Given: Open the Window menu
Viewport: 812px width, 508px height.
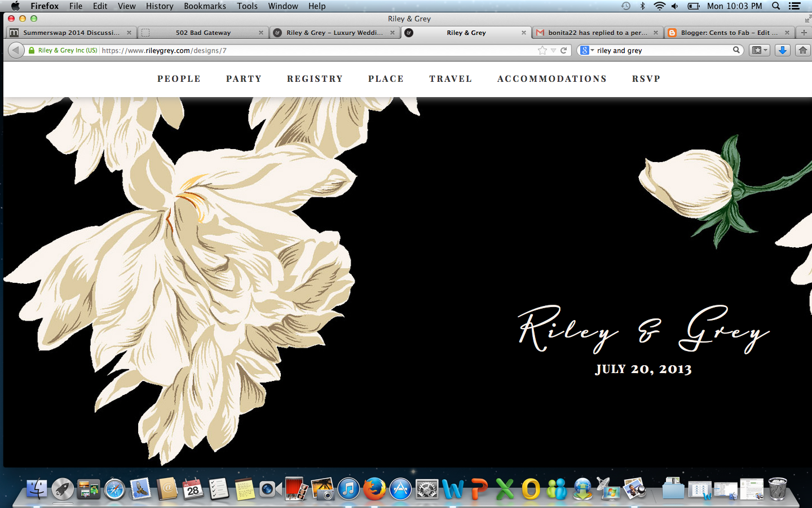Looking at the screenshot, I should [283, 6].
